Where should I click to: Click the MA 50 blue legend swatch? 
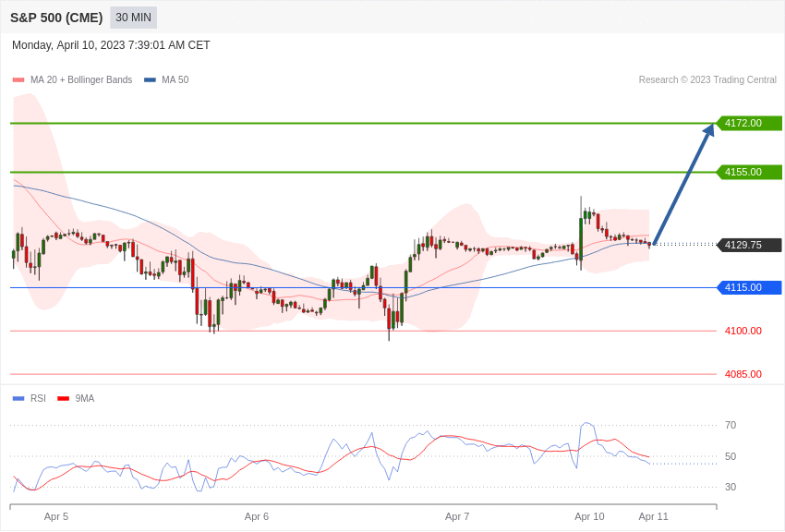coord(150,80)
